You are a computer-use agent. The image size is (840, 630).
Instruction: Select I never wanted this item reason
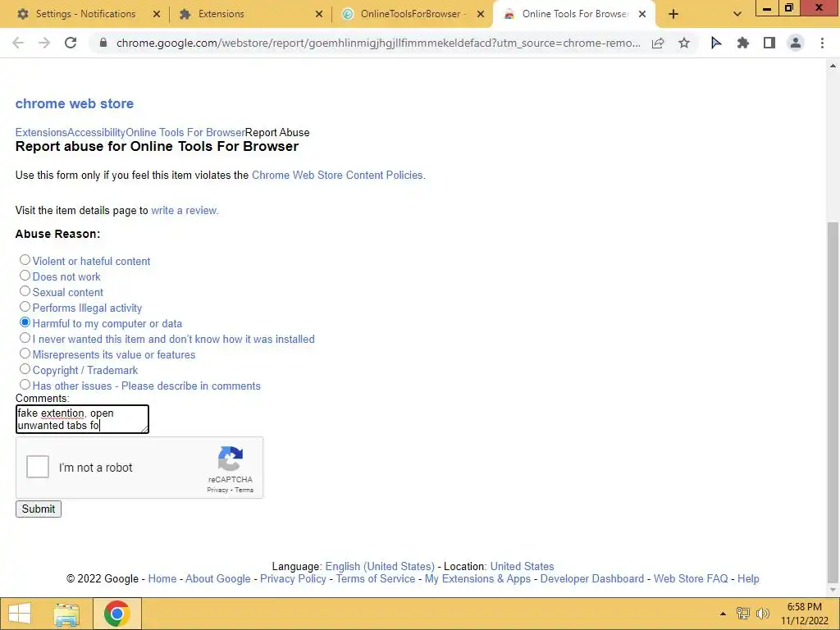pyautogui.click(x=25, y=337)
